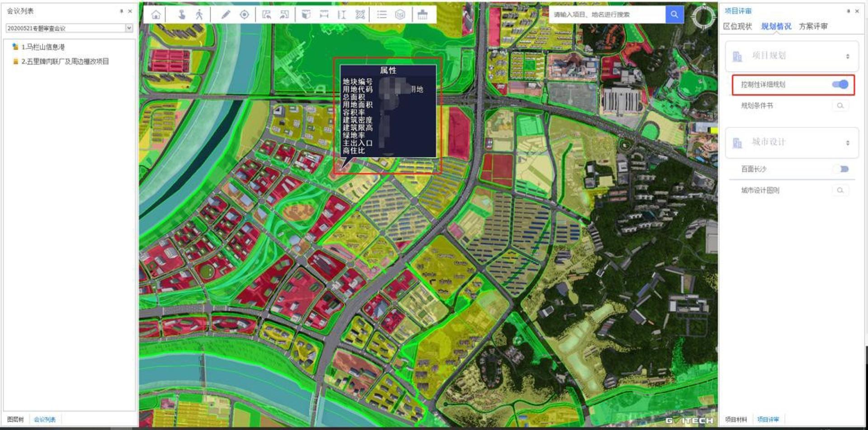The image size is (868, 430).
Task: Click the project and place search field
Action: point(606,14)
